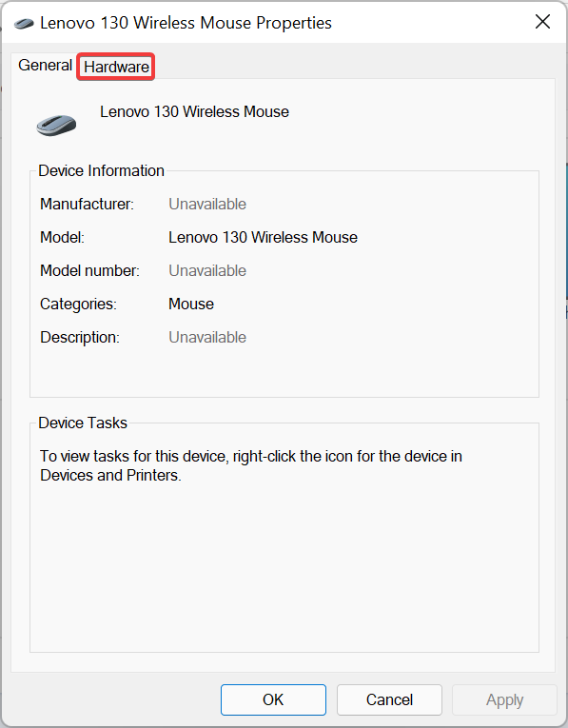The image size is (568, 728).
Task: Click the greyed-out Apply button
Action: point(504,699)
